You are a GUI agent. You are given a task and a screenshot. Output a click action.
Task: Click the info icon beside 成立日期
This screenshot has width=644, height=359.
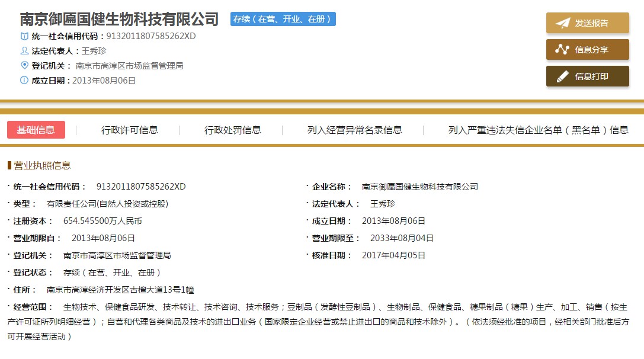[x=24, y=80]
